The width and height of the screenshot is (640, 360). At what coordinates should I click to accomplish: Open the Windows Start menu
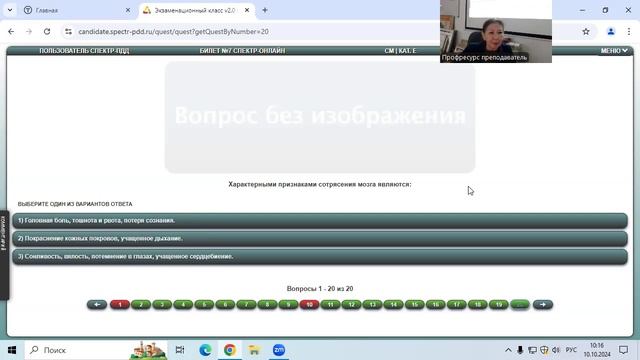12,350
